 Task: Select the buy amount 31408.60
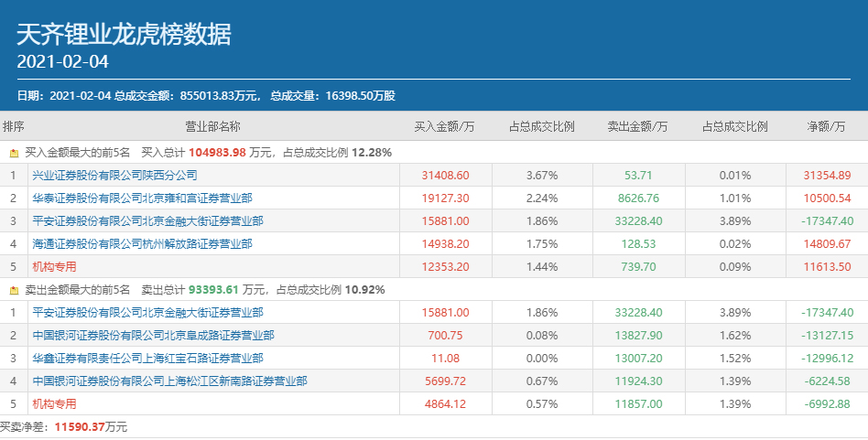(x=445, y=176)
